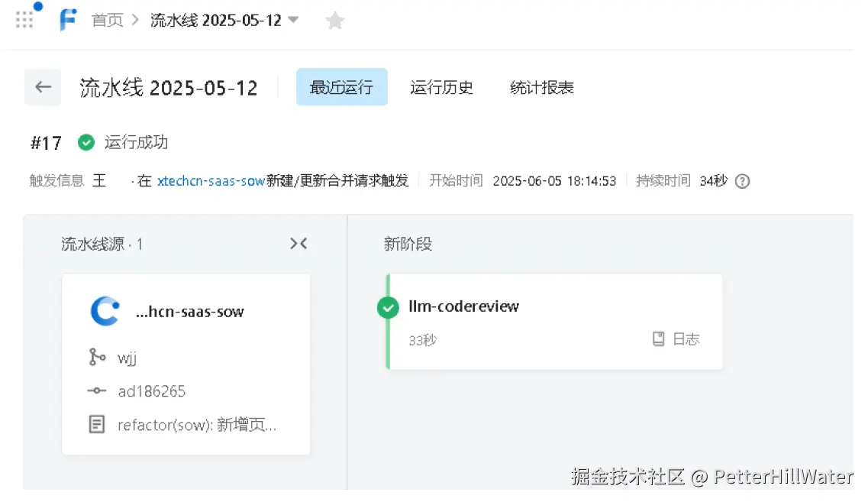This screenshot has width=868, height=502.
Task: Click the back arrow button
Action: click(x=44, y=87)
